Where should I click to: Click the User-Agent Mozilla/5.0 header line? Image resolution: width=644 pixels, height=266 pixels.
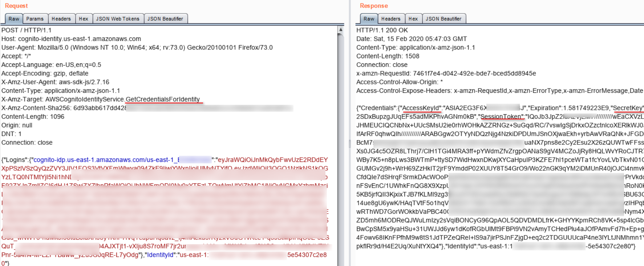137,48
